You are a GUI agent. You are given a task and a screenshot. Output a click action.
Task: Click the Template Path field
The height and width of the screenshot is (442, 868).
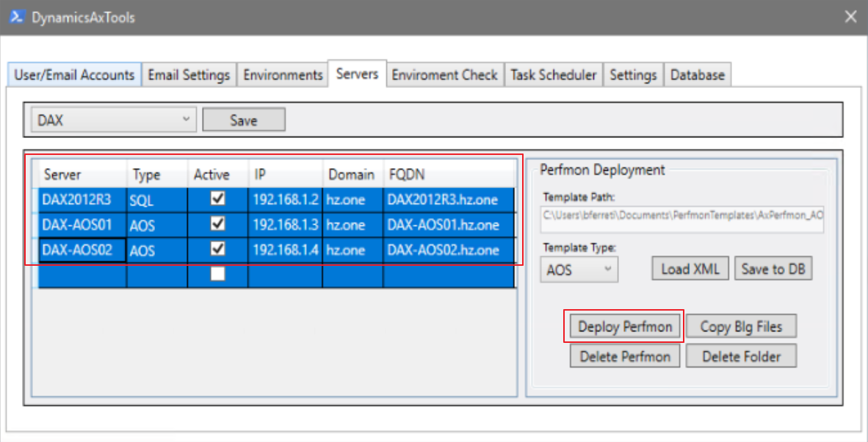click(x=682, y=218)
